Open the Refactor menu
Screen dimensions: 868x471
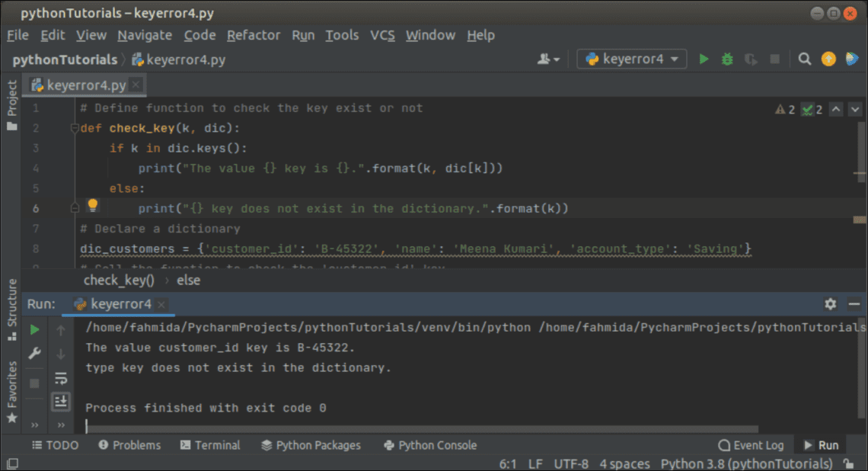tap(254, 35)
